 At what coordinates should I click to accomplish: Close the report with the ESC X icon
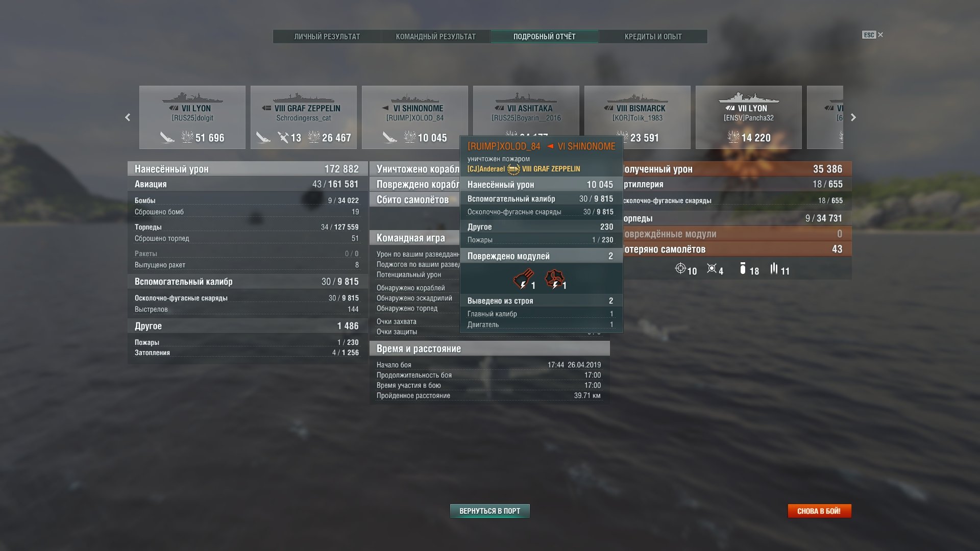[873, 35]
